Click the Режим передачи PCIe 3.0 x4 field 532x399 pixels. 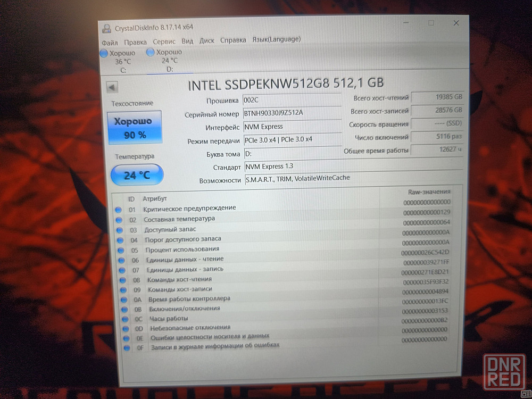point(293,139)
